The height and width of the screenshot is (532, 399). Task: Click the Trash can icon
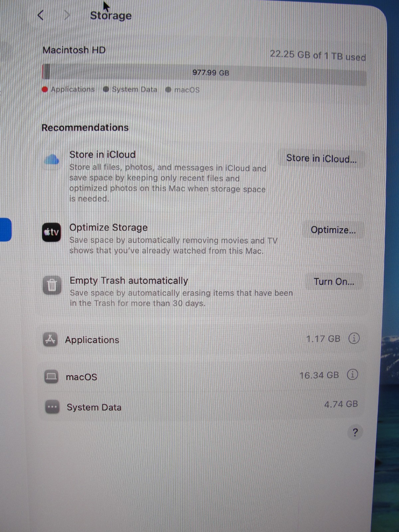(x=52, y=285)
